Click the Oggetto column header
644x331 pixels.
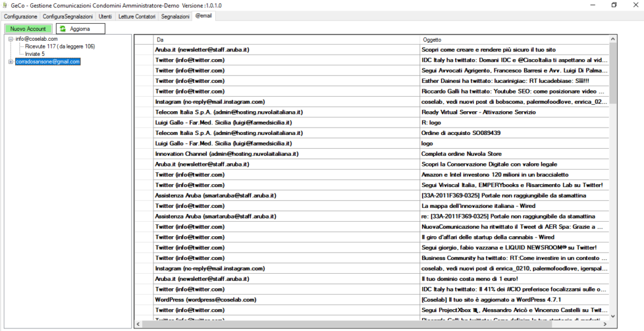pyautogui.click(x=514, y=40)
